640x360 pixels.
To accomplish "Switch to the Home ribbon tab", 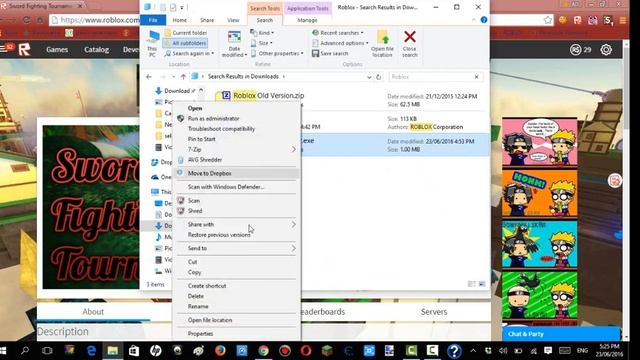I will tap(180, 20).
